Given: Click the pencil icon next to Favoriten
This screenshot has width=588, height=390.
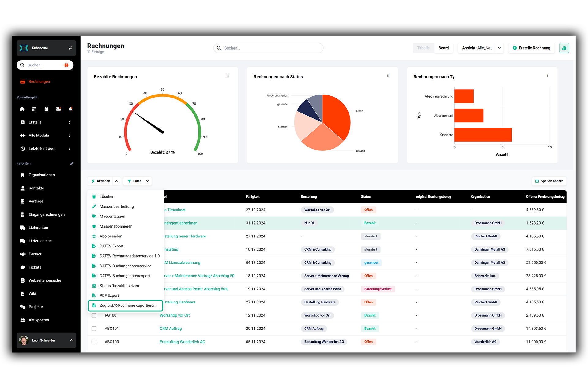Looking at the screenshot, I should pyautogui.click(x=72, y=163).
